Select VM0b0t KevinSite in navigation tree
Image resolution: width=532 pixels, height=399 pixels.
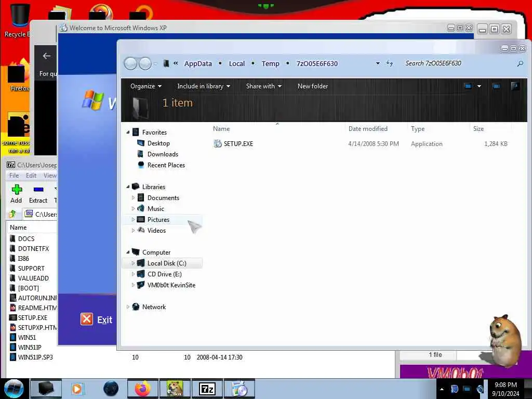pyautogui.click(x=171, y=285)
